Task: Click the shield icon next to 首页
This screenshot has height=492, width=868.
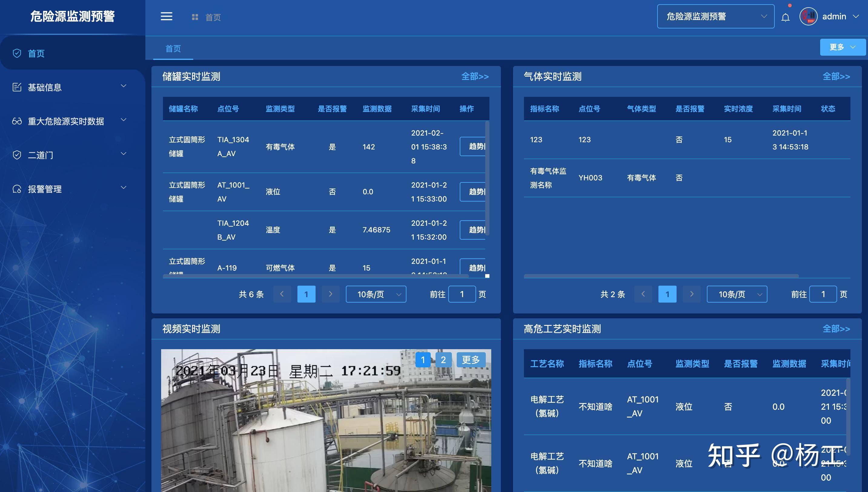Action: tap(17, 53)
